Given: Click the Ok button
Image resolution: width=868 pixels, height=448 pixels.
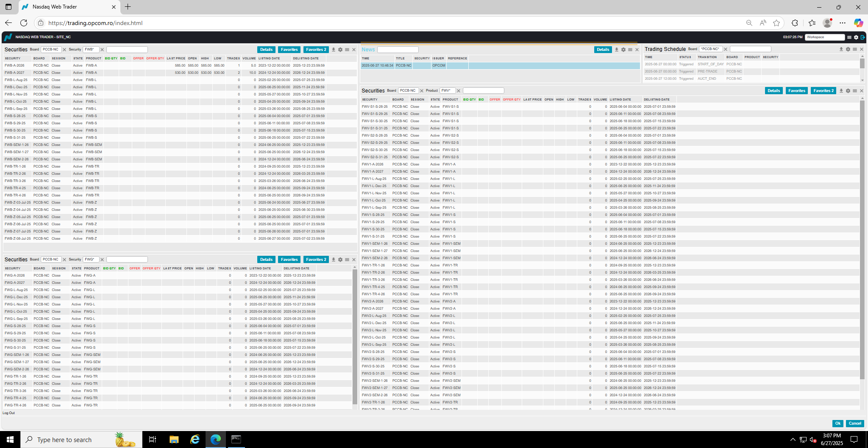Looking at the screenshot, I should click(838, 423).
